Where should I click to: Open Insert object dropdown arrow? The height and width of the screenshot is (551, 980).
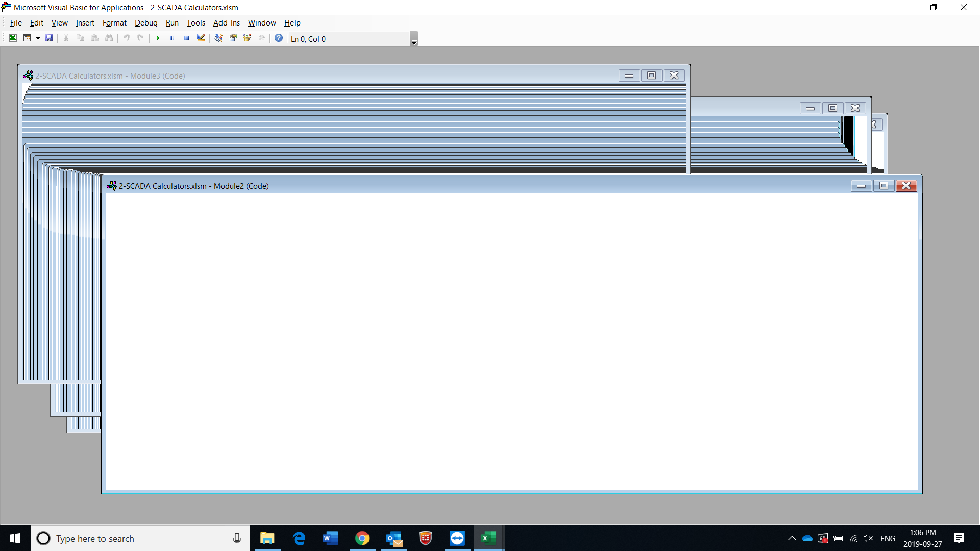(x=38, y=38)
